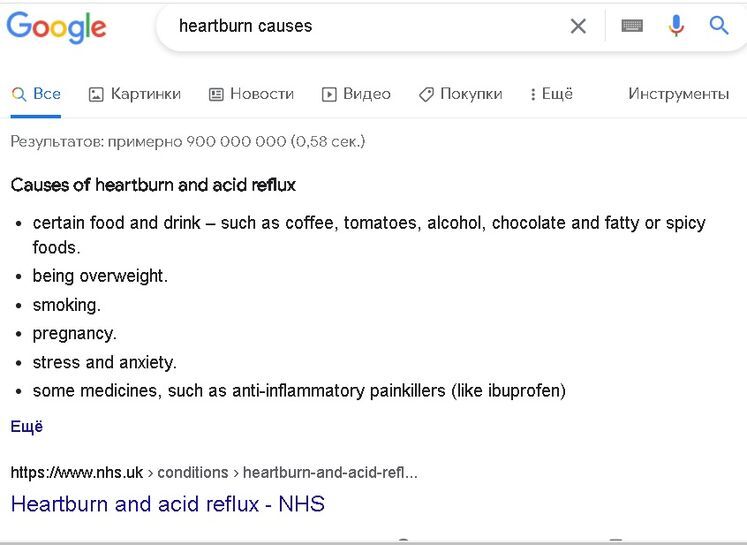Click the Картинки image icon
Image resolution: width=747 pixels, height=545 pixels.
click(96, 95)
